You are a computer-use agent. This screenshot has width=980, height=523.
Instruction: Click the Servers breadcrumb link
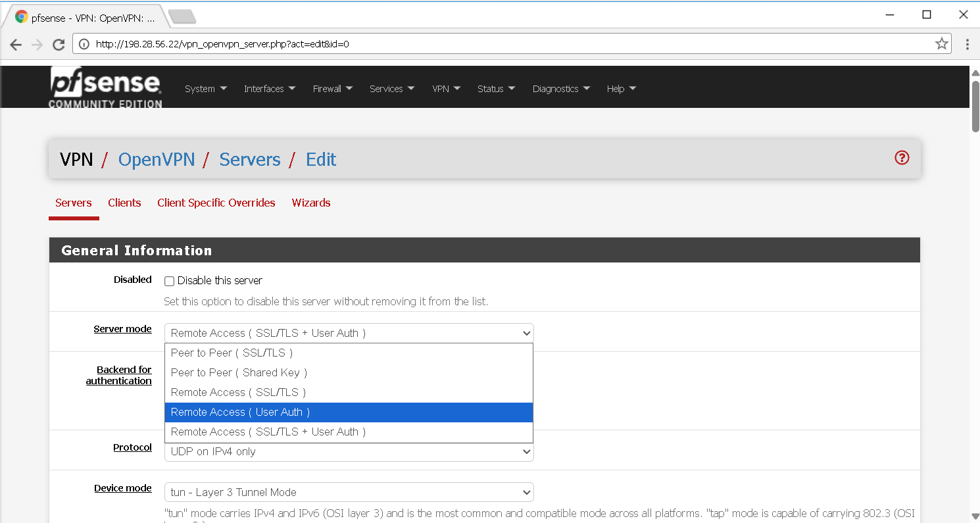250,159
